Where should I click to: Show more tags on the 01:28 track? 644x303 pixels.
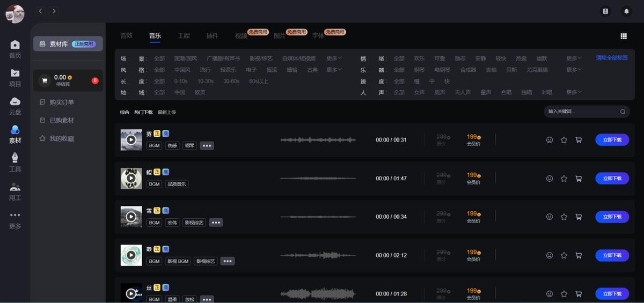[207, 299]
